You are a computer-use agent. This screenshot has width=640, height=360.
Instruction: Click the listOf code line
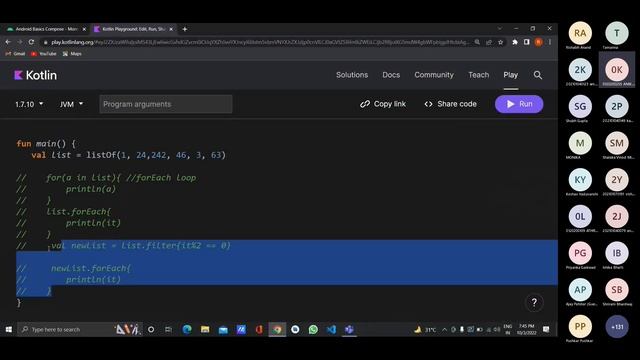tap(129, 155)
